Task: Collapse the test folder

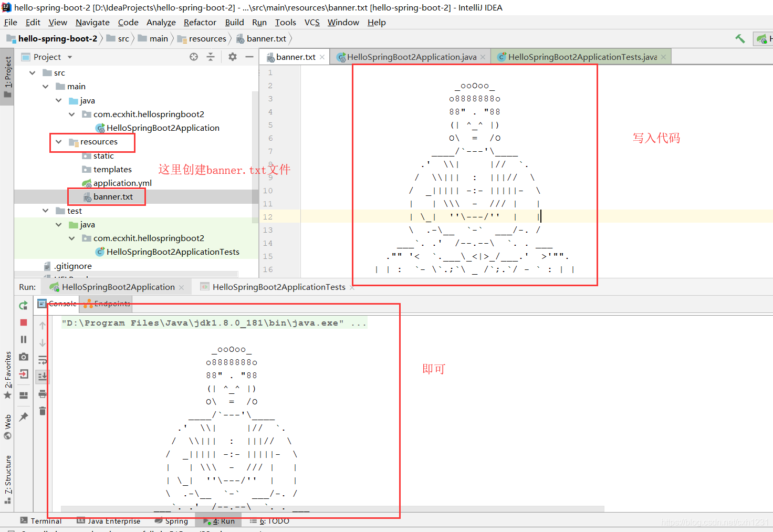Action: coord(46,211)
